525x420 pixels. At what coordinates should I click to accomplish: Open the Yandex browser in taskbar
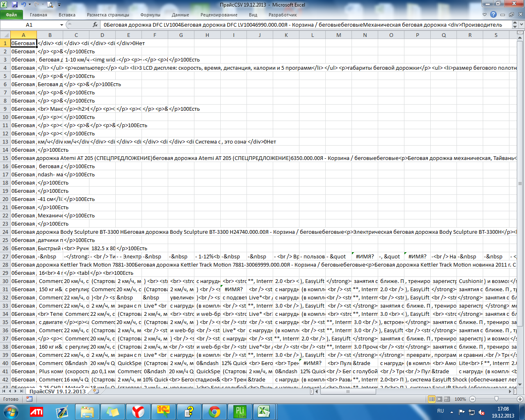pyautogui.click(x=138, y=411)
